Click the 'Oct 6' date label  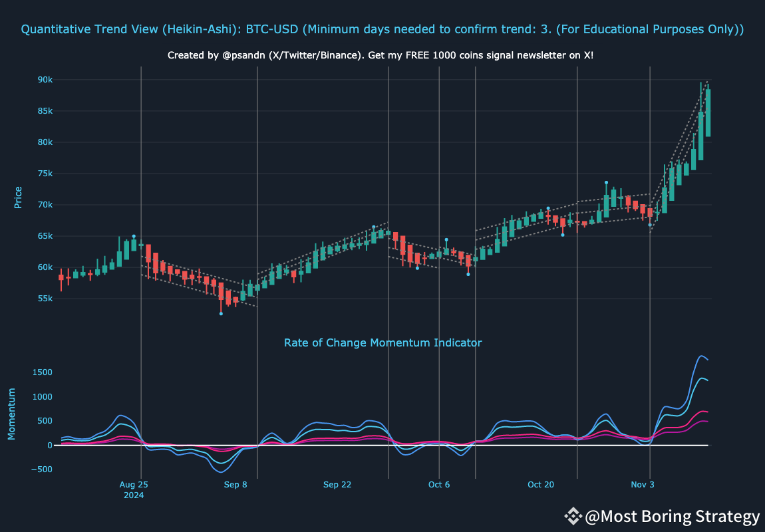(x=439, y=485)
